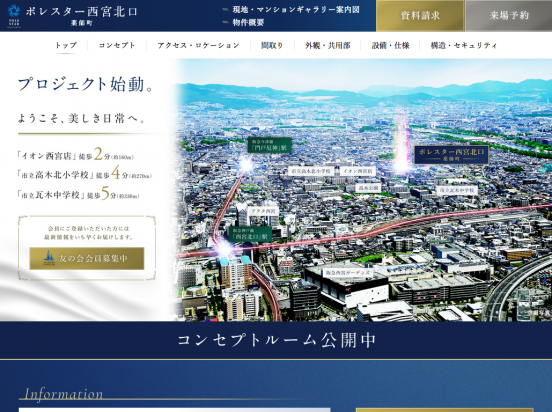This screenshot has width=552, height=412.
Task: Click アクタ西宮 map label
Action: tap(263, 211)
